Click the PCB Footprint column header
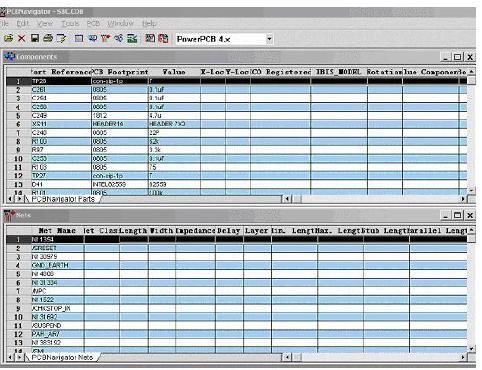 (x=120, y=72)
